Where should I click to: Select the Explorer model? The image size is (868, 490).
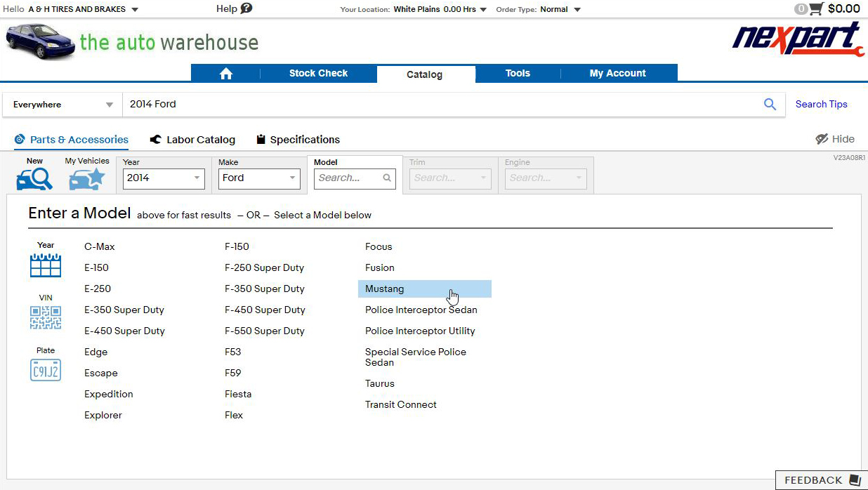pyautogui.click(x=103, y=415)
